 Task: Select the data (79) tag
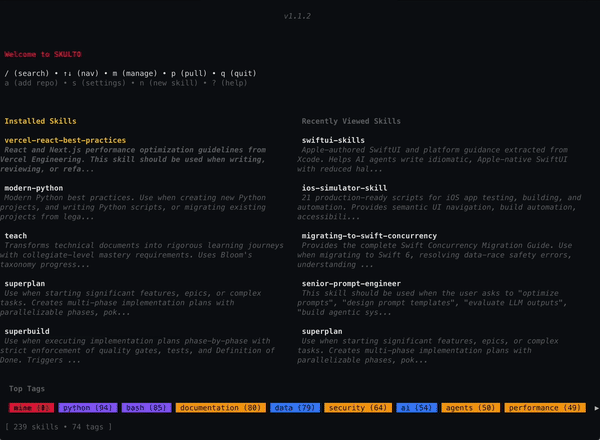tap(296, 408)
